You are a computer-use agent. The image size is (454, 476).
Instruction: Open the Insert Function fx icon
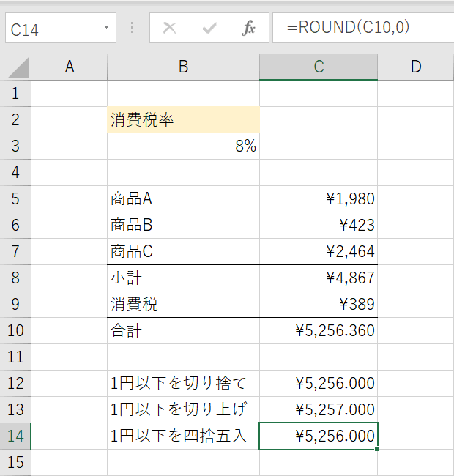tap(248, 28)
